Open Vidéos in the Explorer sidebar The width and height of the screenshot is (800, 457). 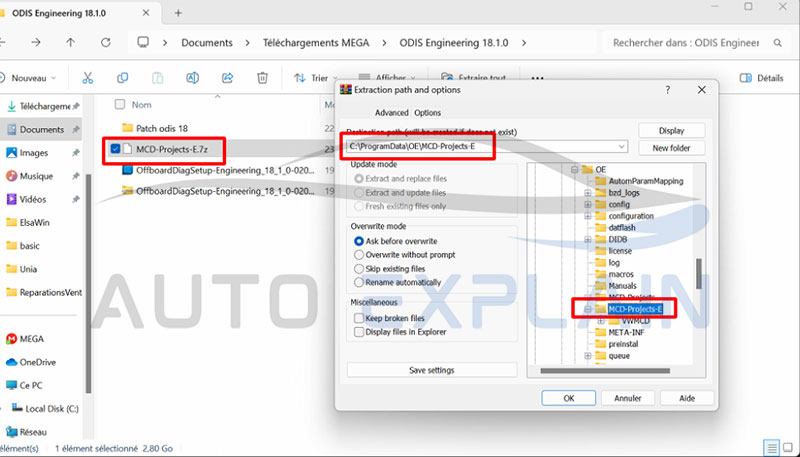26,199
